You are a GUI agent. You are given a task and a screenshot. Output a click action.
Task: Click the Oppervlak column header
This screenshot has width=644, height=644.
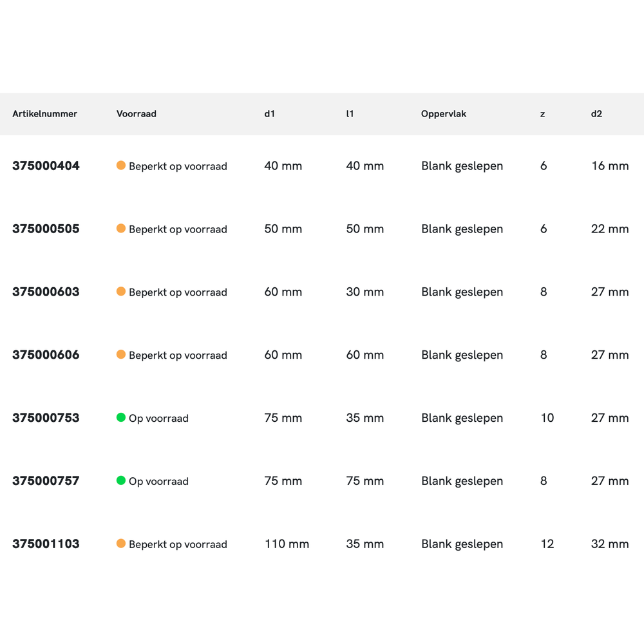pyautogui.click(x=444, y=114)
